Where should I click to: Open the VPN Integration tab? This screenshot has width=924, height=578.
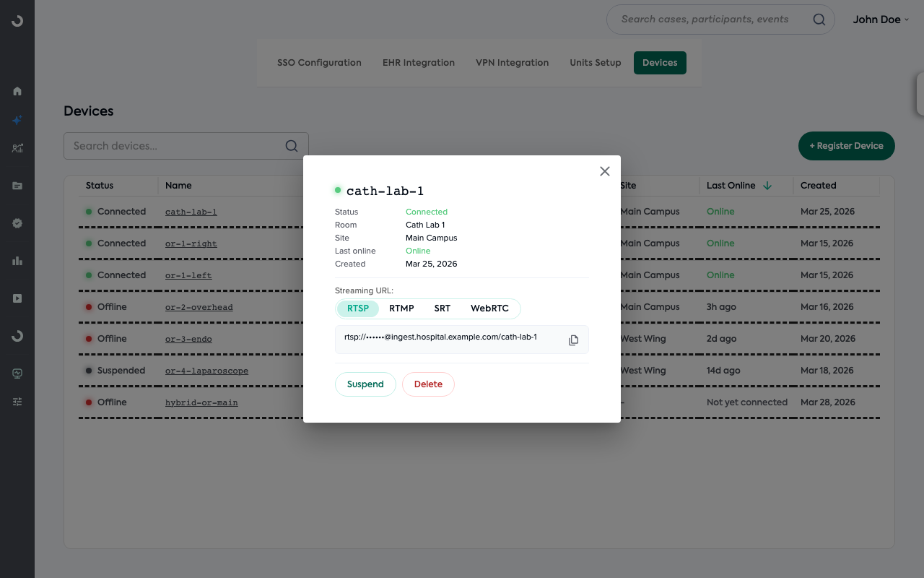tap(512, 63)
